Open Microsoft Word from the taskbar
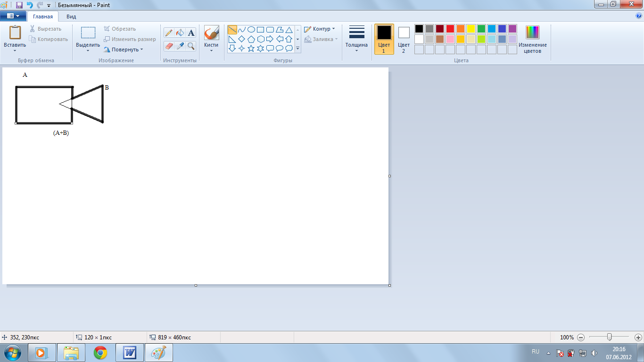 [x=130, y=353]
